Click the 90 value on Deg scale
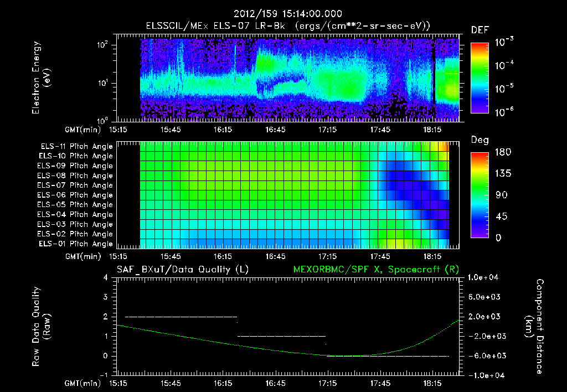 pos(502,195)
